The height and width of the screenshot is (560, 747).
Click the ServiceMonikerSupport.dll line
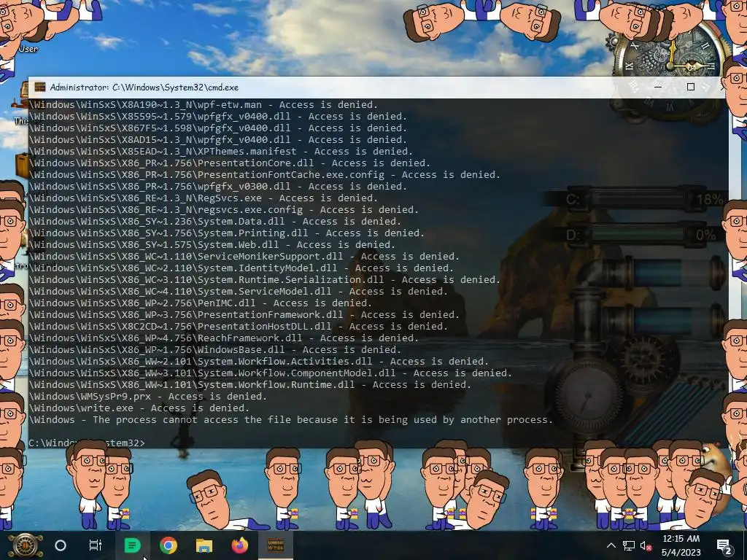[244, 256]
